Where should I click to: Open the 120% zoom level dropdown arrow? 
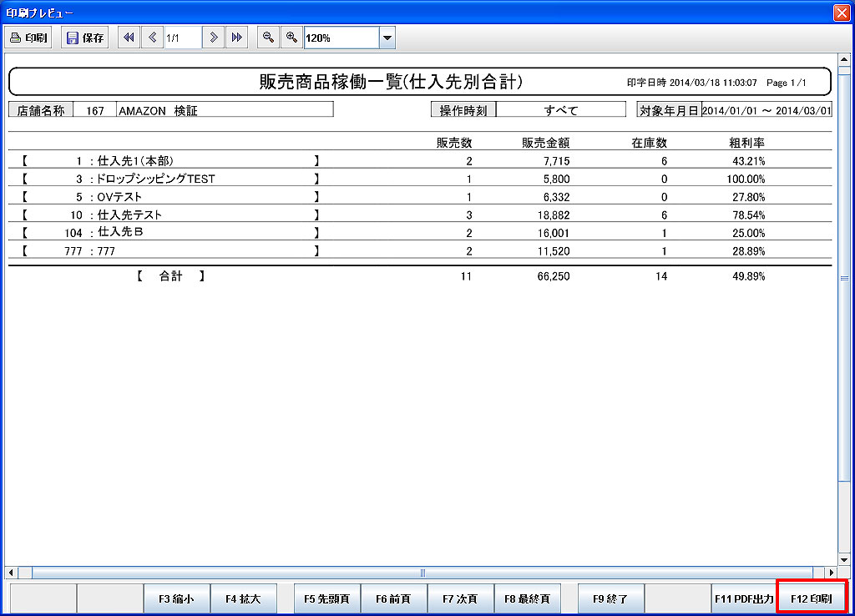pos(387,38)
